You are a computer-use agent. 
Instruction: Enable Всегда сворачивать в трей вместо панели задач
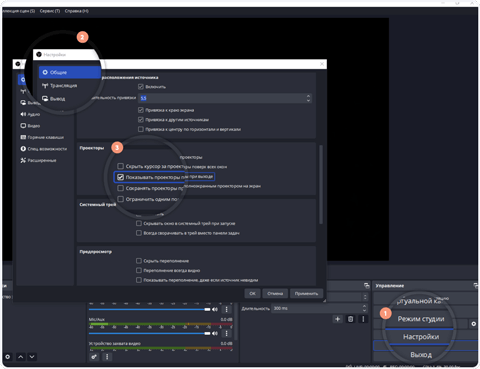[139, 233]
